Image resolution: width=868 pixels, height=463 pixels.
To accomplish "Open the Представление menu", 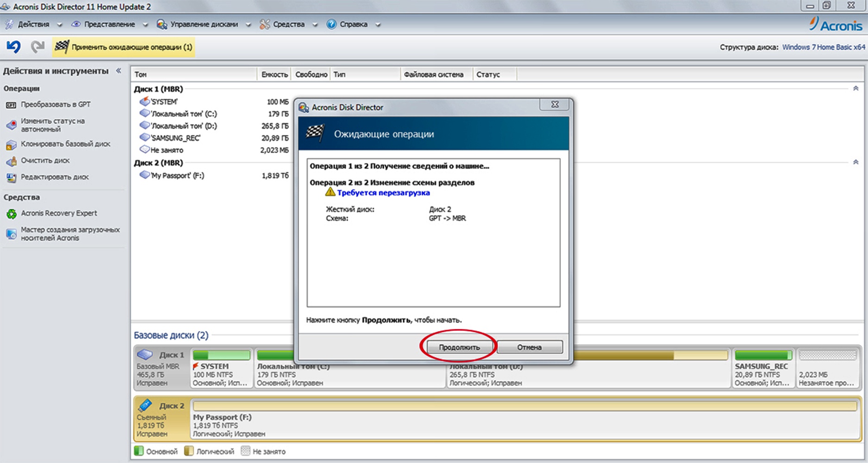I will click(110, 25).
